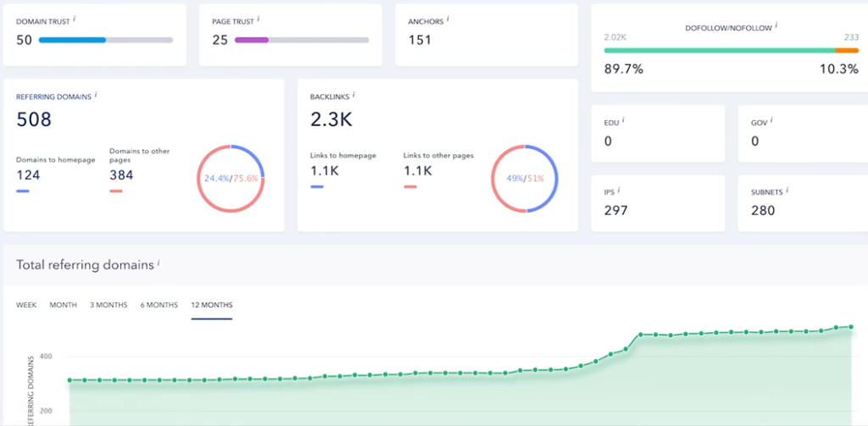This screenshot has width=868, height=426.
Task: Click the Domain Trust value 50
Action: pyautogui.click(x=24, y=40)
